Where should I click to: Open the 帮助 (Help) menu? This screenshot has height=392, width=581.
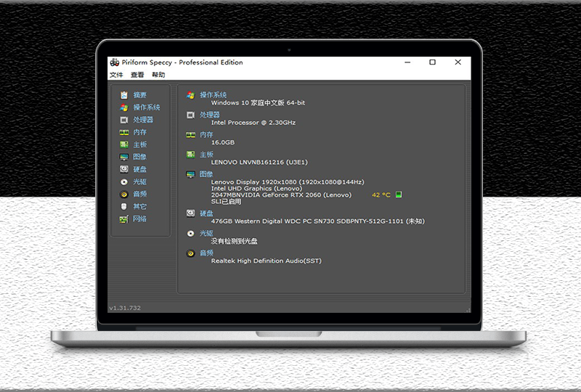tap(158, 75)
